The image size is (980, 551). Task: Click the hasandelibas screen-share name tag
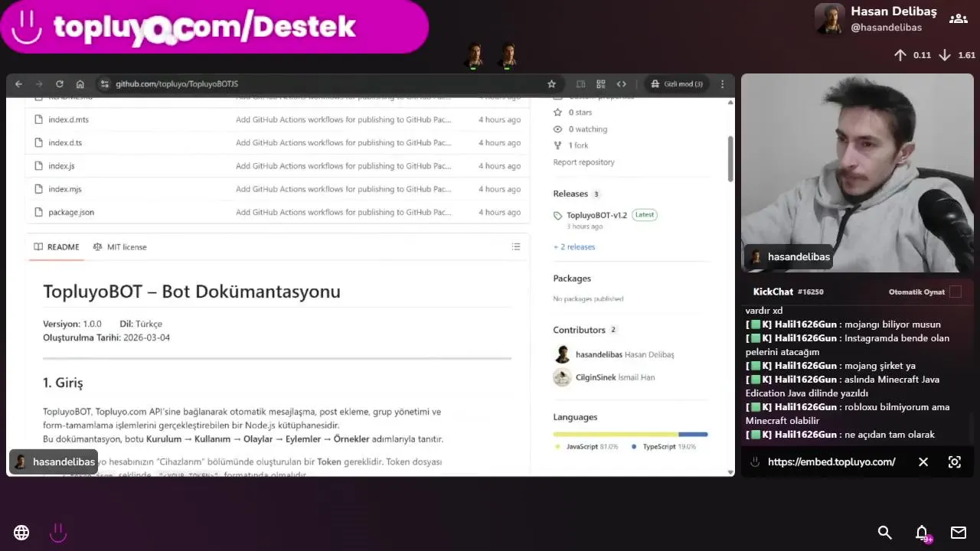click(54, 462)
